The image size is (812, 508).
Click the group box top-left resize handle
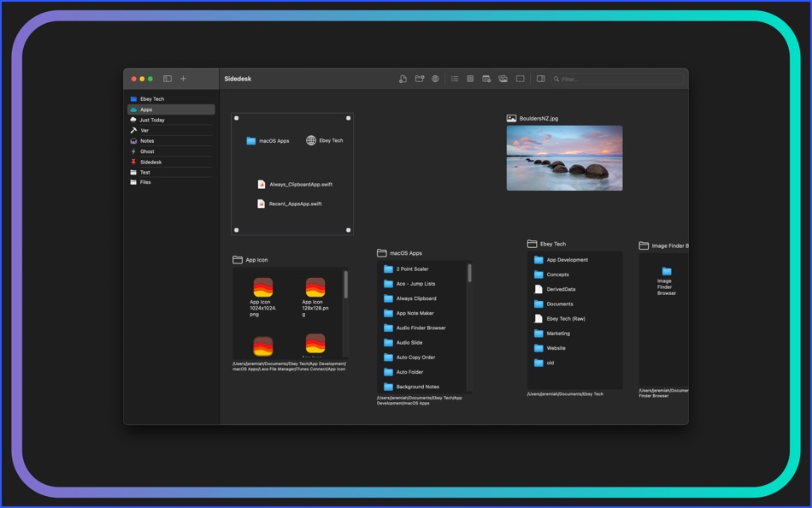click(x=237, y=118)
